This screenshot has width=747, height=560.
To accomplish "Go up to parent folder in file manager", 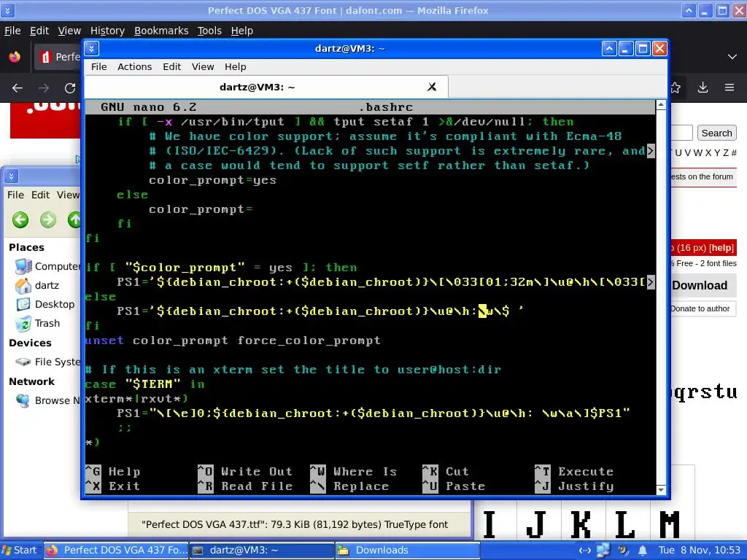I will click(x=74, y=220).
